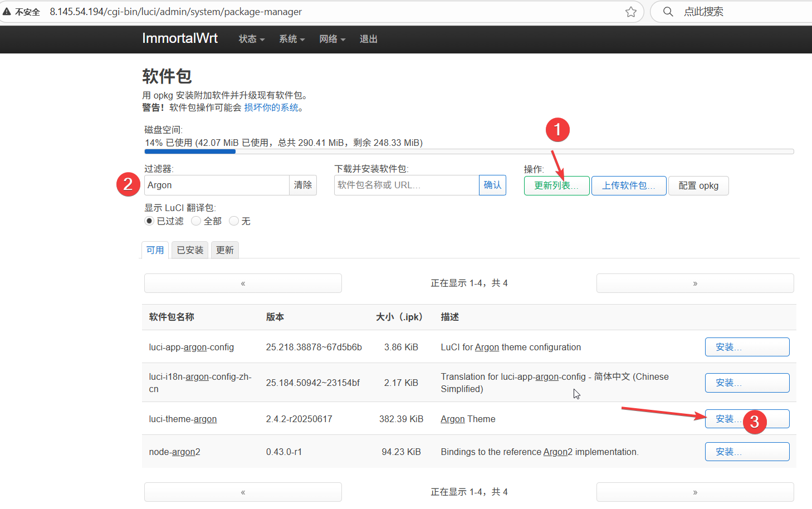The image size is (812, 509).
Task: Click the insecure connection warning icon
Action: [x=7, y=12]
